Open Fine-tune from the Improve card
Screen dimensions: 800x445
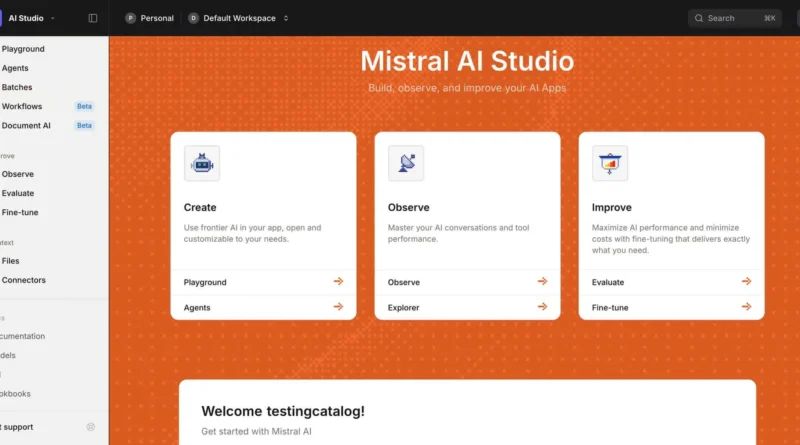coord(671,307)
